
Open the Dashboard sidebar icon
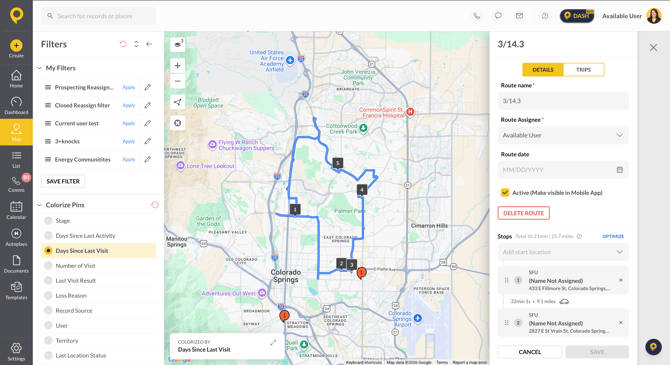(x=16, y=106)
